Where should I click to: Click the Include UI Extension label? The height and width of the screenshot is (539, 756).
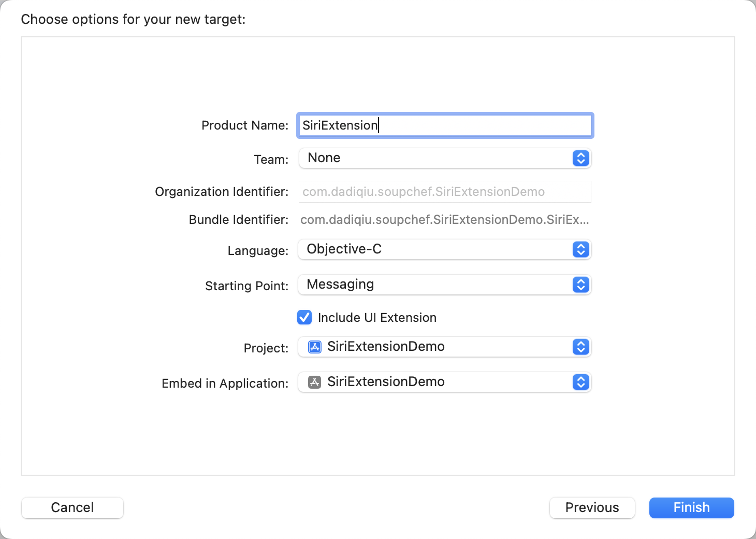[x=377, y=318]
